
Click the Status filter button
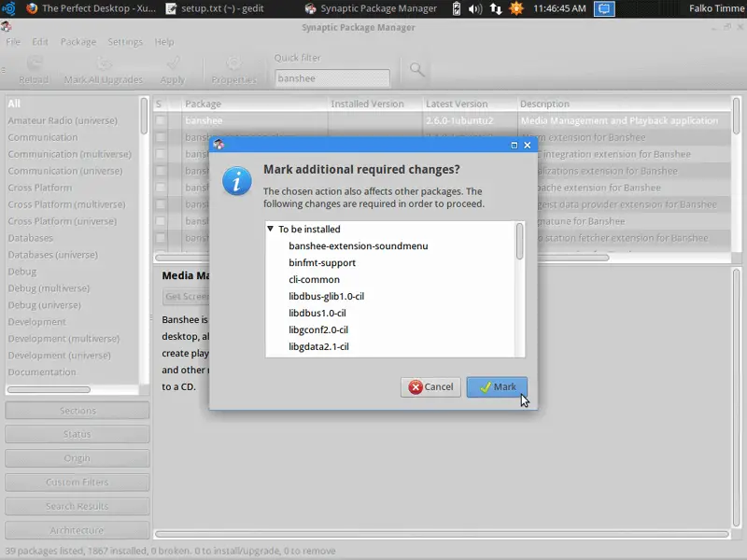(78, 434)
